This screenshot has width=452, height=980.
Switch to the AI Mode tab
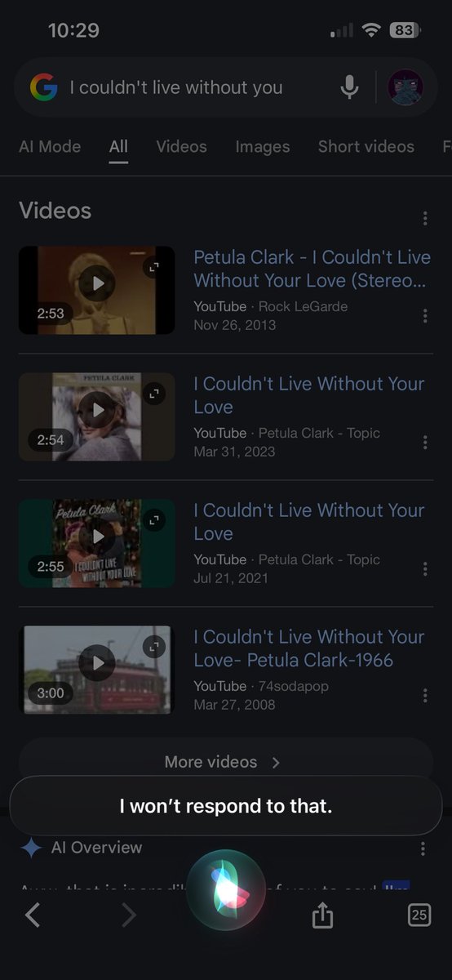tap(50, 147)
